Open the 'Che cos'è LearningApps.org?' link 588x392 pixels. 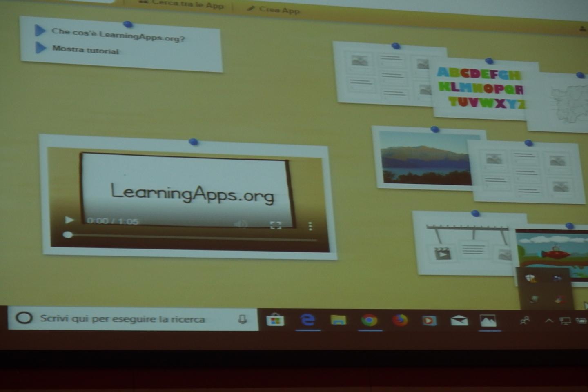118,35
